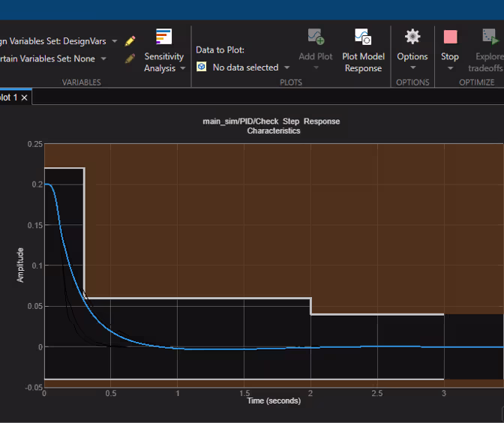Click the Explore tradeoffs icon
This screenshot has width=504, height=423.
tap(490, 36)
